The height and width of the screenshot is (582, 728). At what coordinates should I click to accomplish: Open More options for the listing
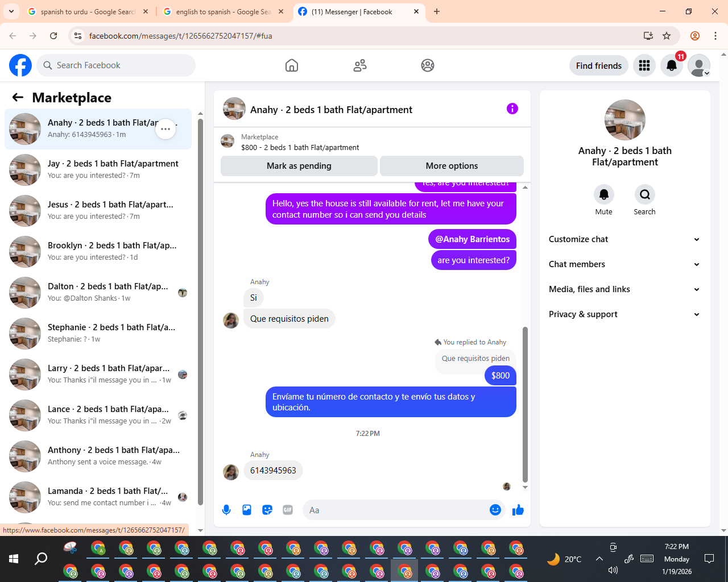452,166
